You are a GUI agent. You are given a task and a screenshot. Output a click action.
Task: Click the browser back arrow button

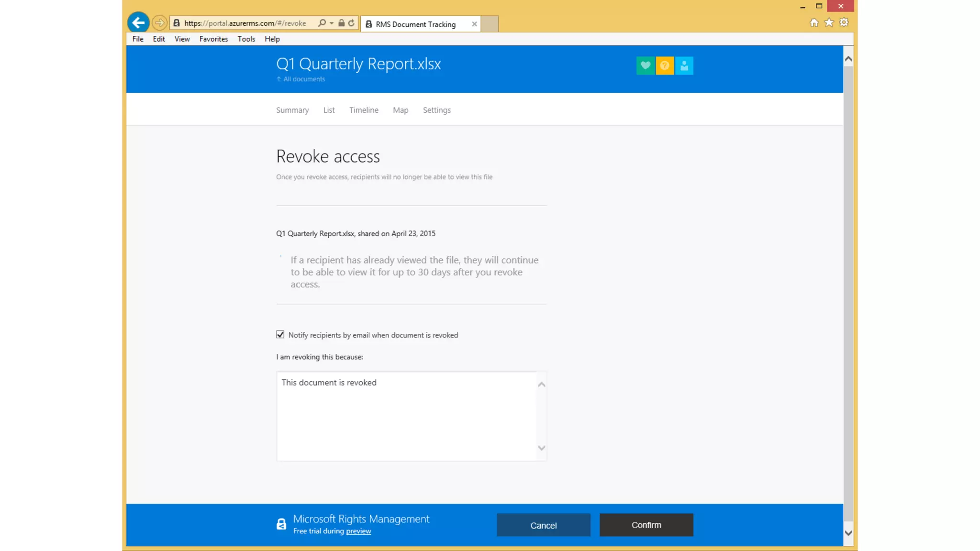click(138, 22)
